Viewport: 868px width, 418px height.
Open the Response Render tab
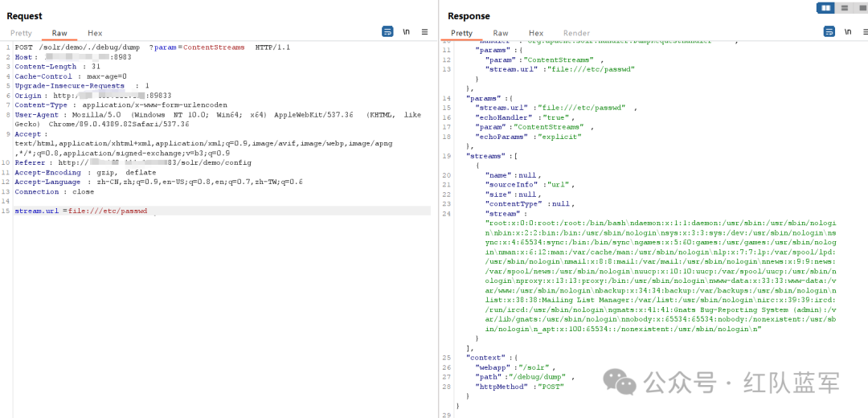[x=576, y=33]
